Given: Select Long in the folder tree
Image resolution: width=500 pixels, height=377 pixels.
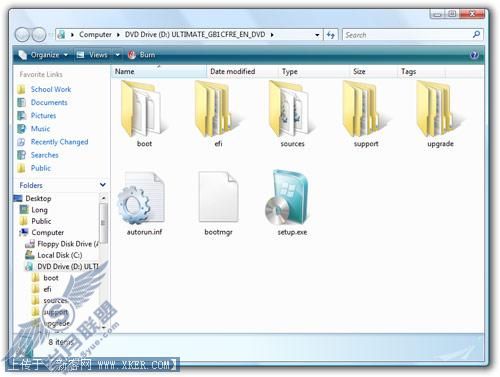Looking at the screenshot, I should coord(39,210).
